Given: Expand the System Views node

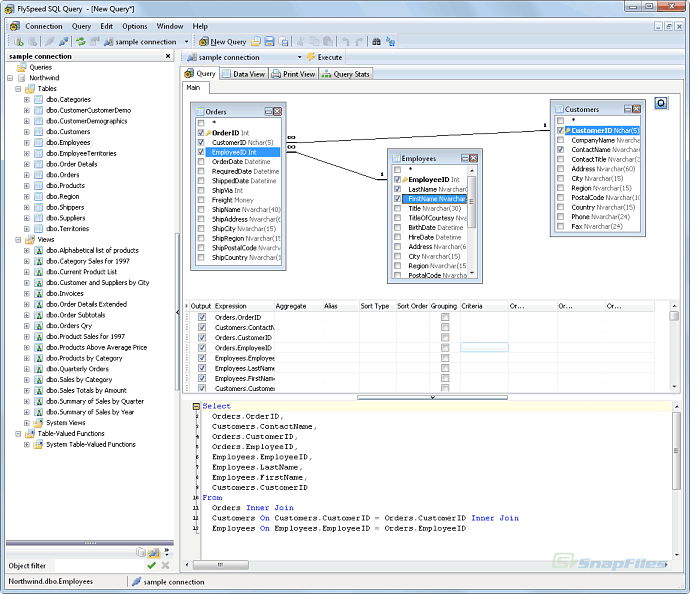Looking at the screenshot, I should pos(27,423).
